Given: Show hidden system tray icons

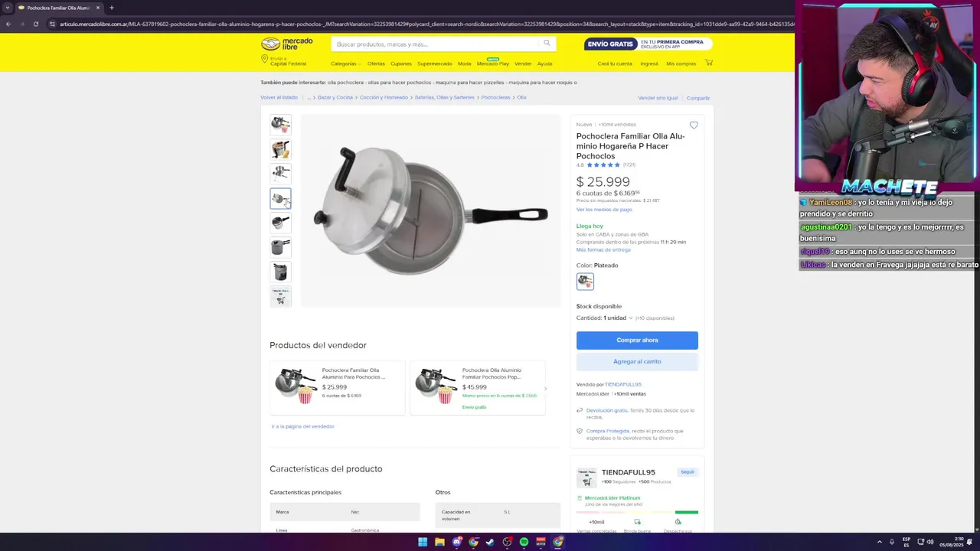Looking at the screenshot, I should coord(879,542).
